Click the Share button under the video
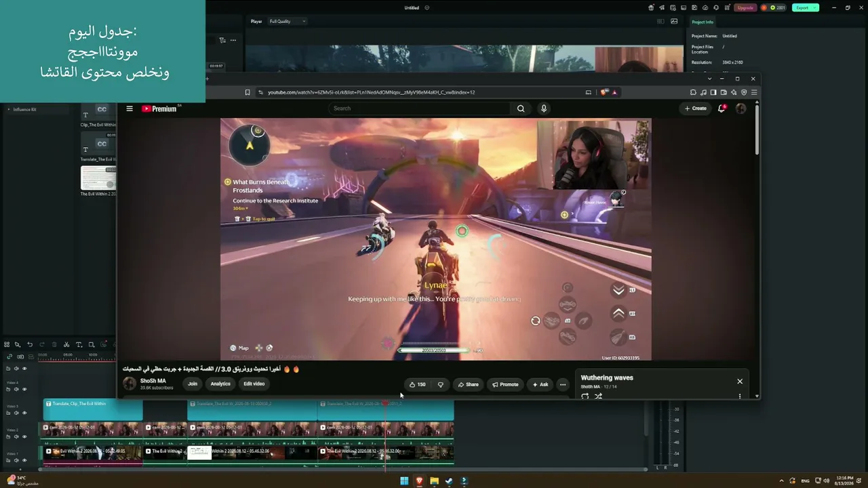Viewport: 868px width, 488px height. coord(468,384)
